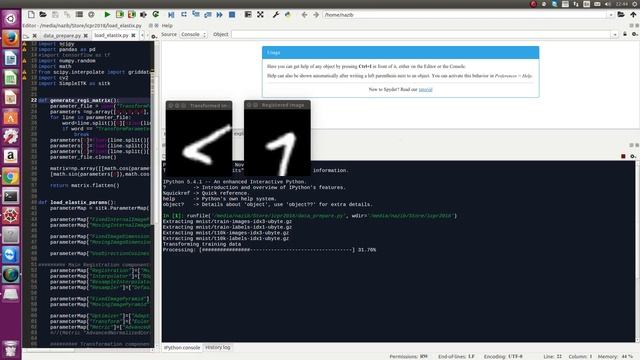Screen dimensions: 640x360
Task: Click the Registered image thumbnail window
Action: pos(277,138)
